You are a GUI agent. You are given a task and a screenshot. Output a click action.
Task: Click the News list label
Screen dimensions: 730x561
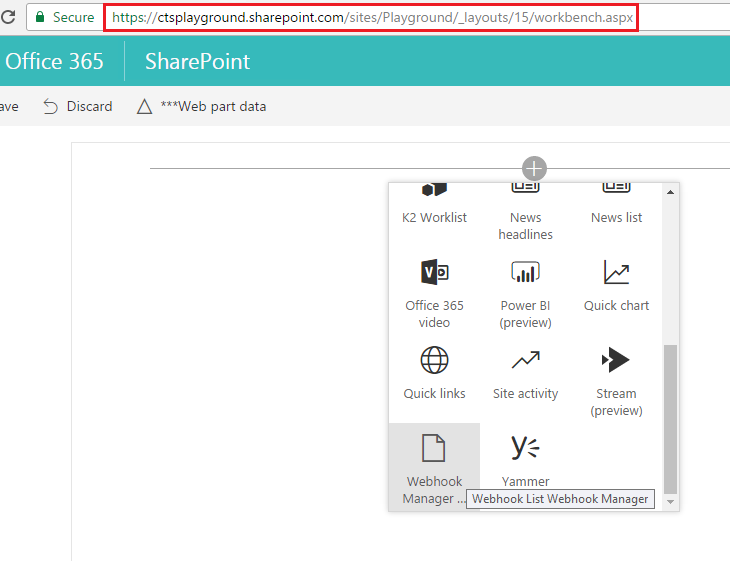coord(616,217)
